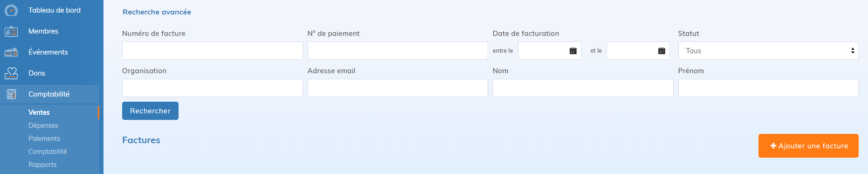This screenshot has height=174, width=868.
Task: Open the Rapports submenu item
Action: [42, 165]
